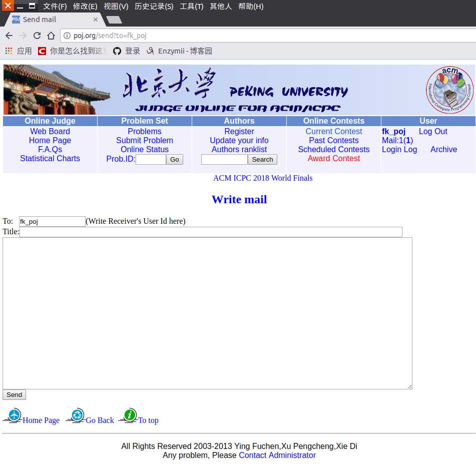The image size is (476, 468).
Task: Click the POJ favicon on the tab
Action: [16, 20]
